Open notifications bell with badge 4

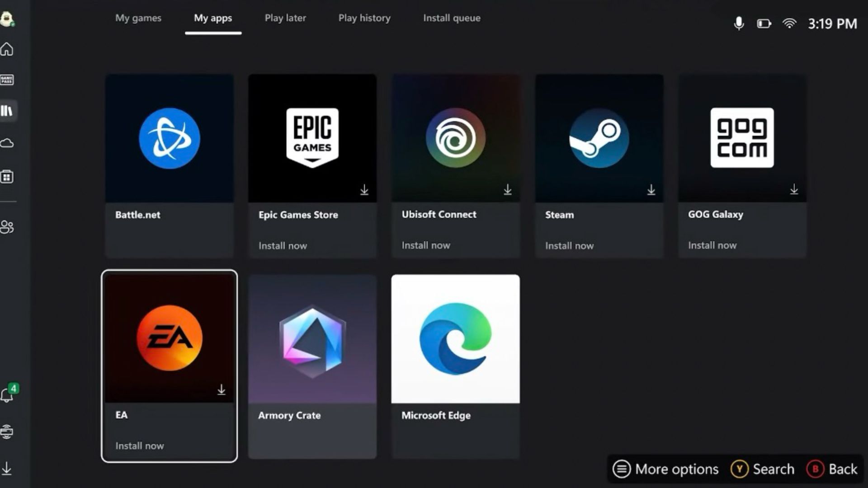(x=7, y=395)
